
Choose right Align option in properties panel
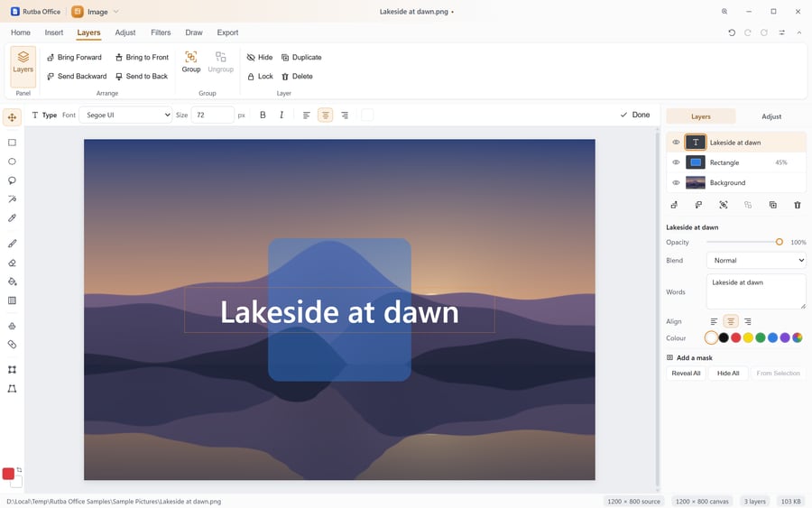(747, 321)
